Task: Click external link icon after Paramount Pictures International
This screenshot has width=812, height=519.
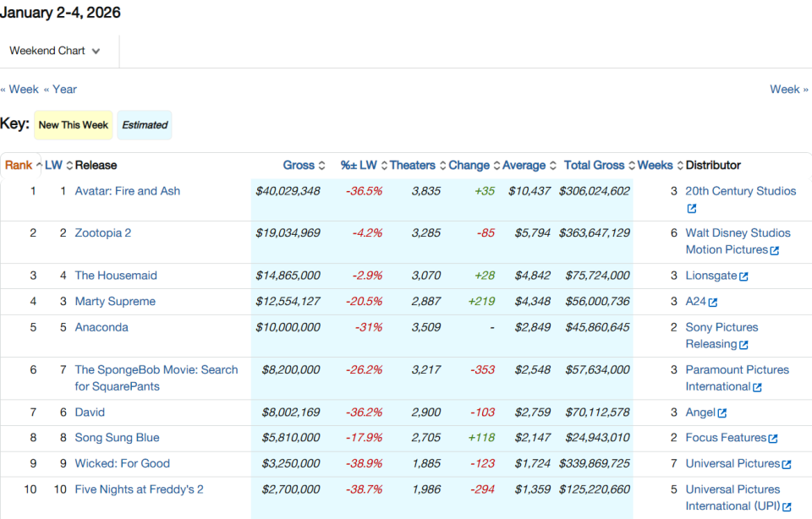Action: (757, 387)
